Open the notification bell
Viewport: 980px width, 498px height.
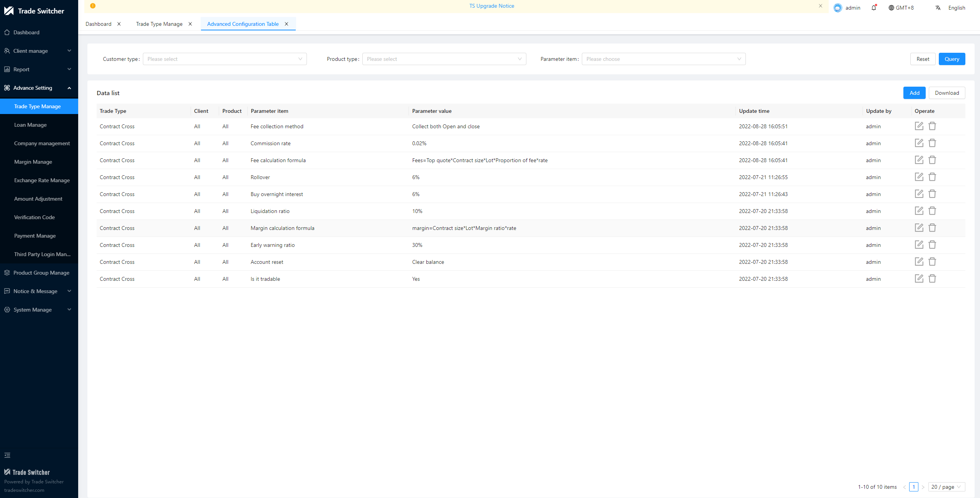873,8
